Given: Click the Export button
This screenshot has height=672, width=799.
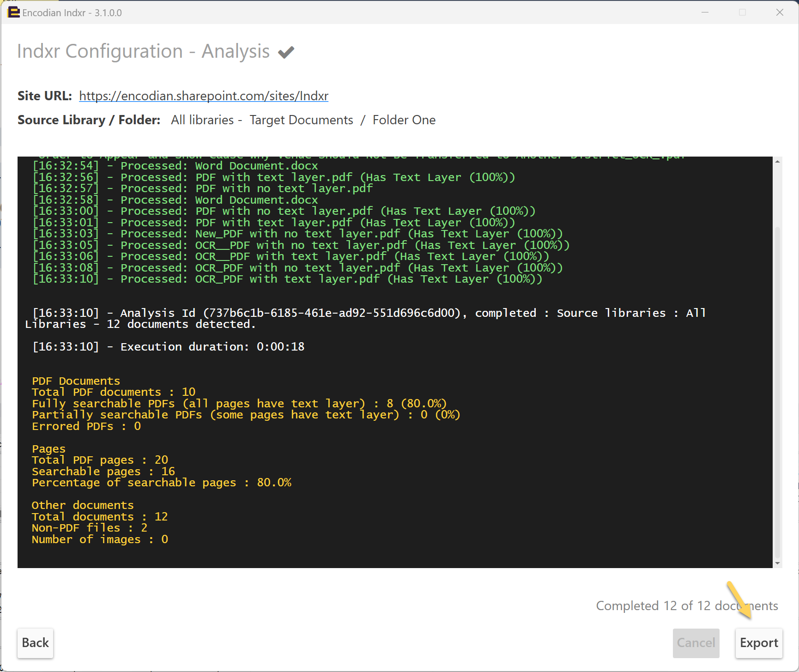Looking at the screenshot, I should click(759, 643).
